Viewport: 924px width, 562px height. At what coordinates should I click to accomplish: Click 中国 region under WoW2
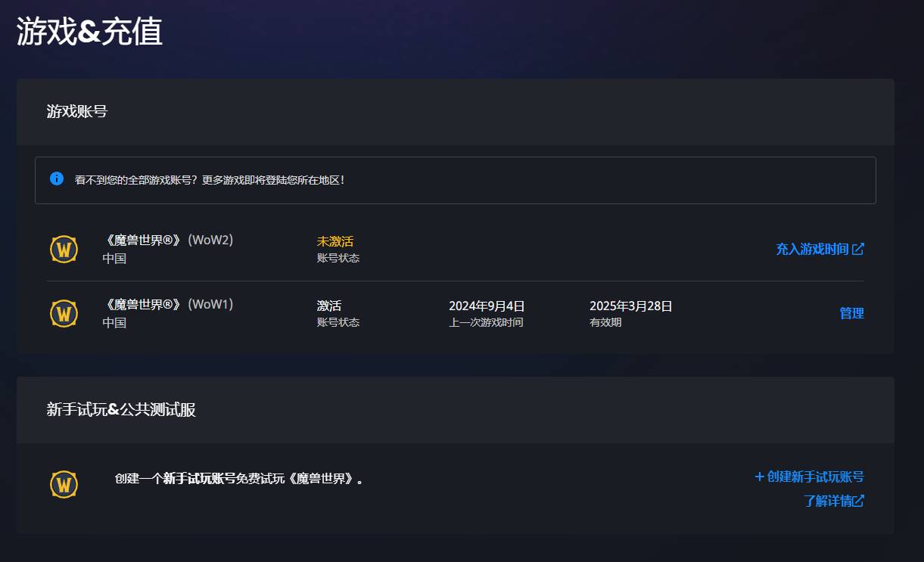coord(114,258)
